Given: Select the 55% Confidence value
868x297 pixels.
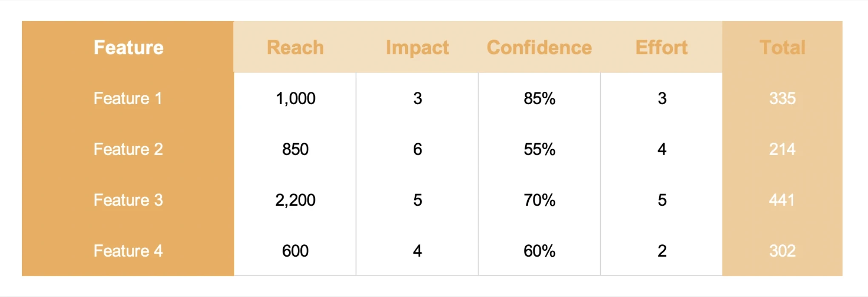Looking at the screenshot, I should [539, 149].
